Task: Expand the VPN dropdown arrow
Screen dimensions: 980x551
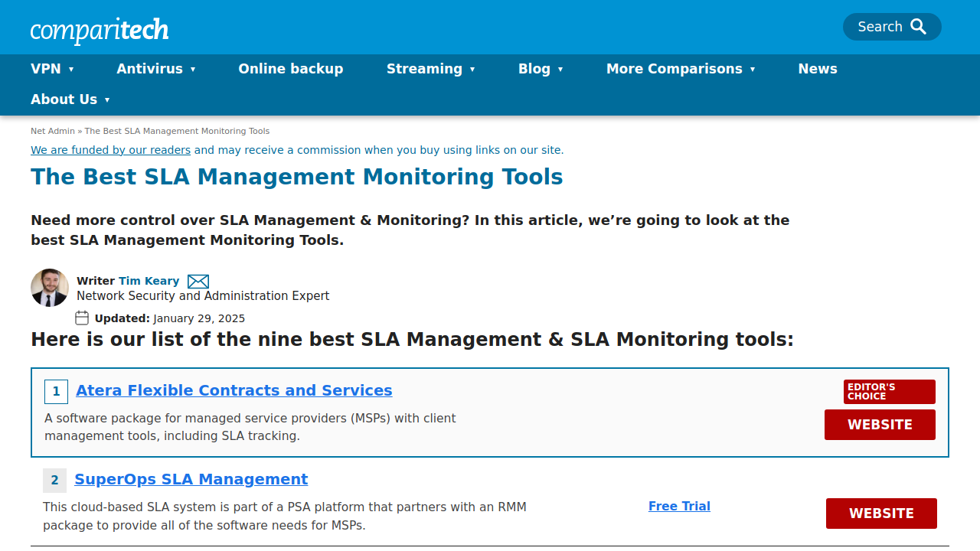Action: coord(71,70)
